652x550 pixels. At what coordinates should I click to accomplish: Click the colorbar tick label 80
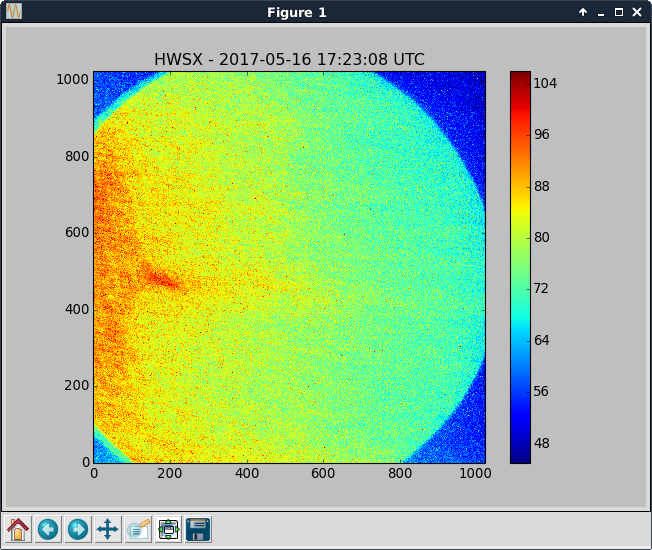coord(541,237)
